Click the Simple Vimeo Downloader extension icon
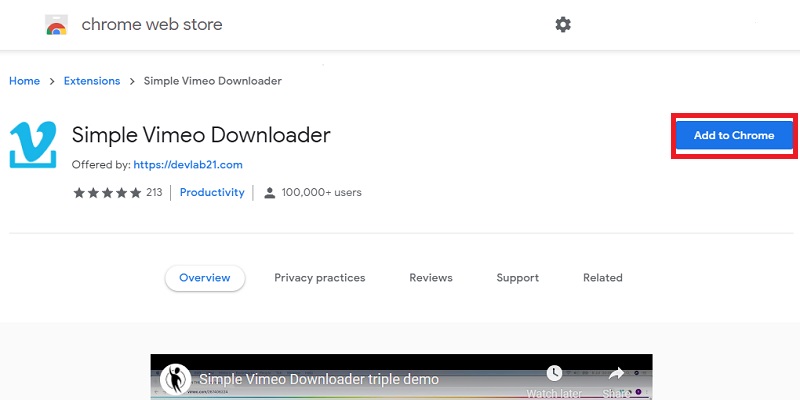The image size is (800, 400). (x=33, y=145)
